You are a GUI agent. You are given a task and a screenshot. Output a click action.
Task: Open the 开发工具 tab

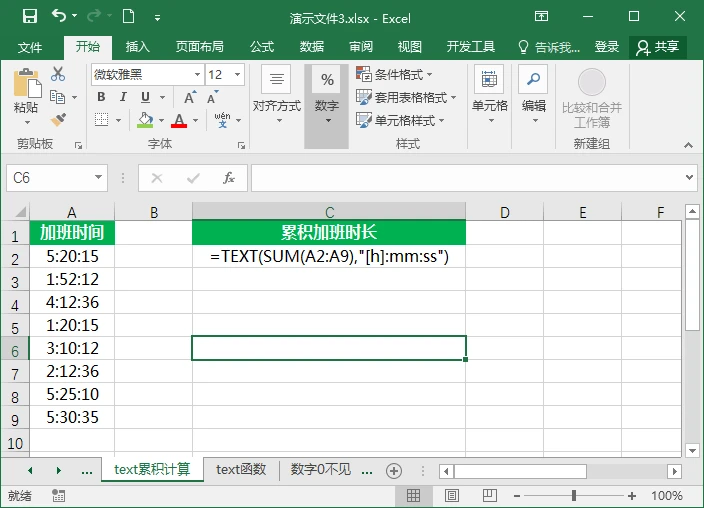[x=471, y=47]
